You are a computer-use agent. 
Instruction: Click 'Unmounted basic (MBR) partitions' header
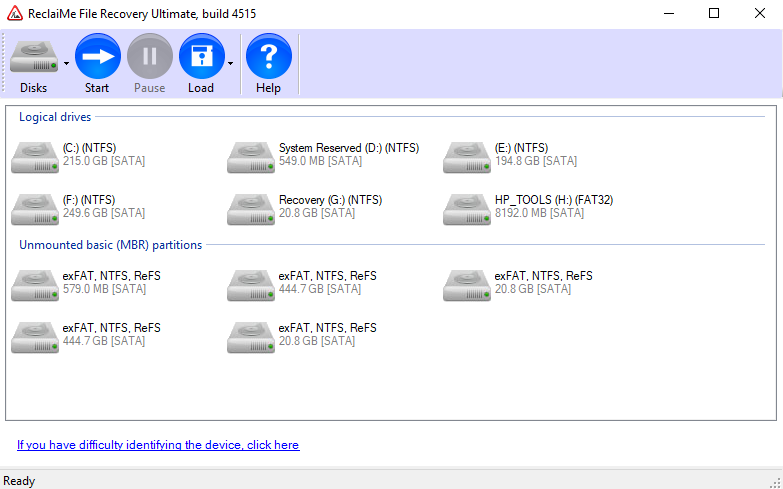pyautogui.click(x=110, y=245)
